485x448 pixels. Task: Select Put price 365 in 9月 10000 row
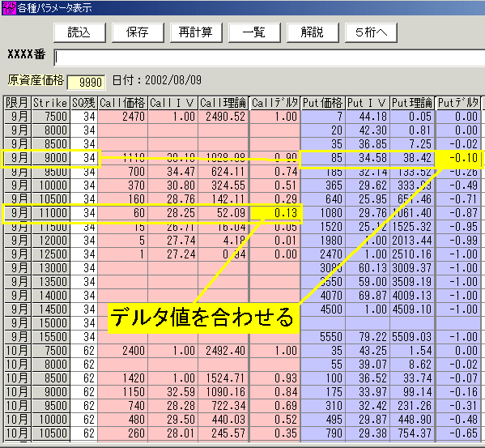(x=322, y=186)
